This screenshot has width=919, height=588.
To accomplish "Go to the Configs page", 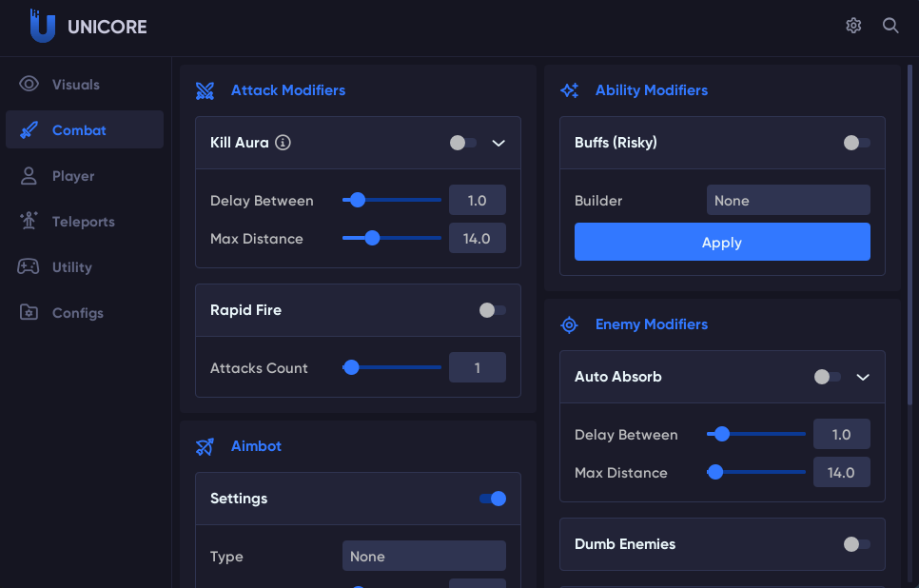I will pyautogui.click(x=78, y=313).
